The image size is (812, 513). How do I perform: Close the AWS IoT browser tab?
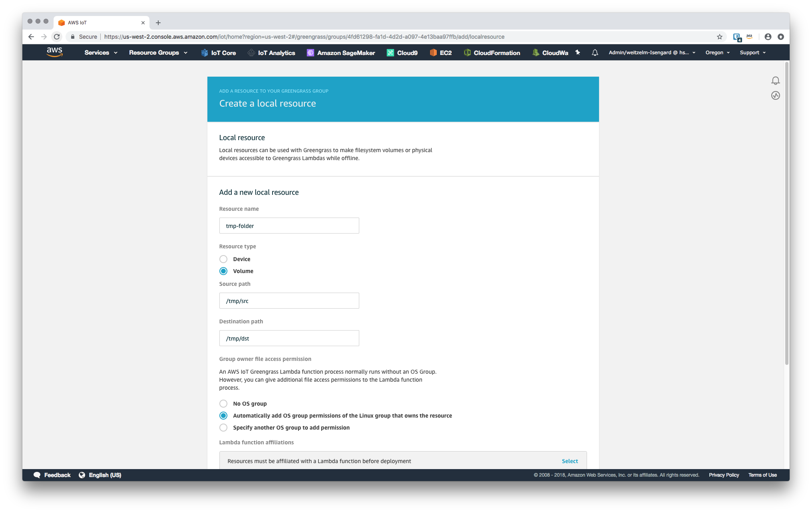pos(143,23)
